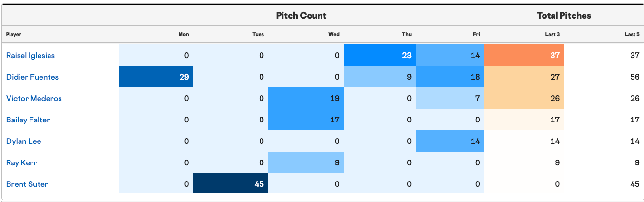The image size is (644, 202).
Task: Open Didier Fuentes player link
Action: 32,77
